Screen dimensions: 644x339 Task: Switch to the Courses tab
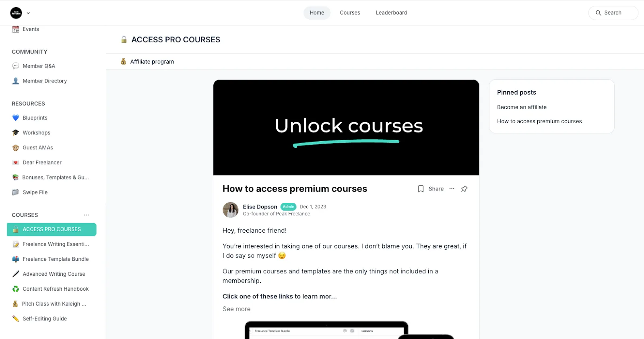pyautogui.click(x=350, y=13)
